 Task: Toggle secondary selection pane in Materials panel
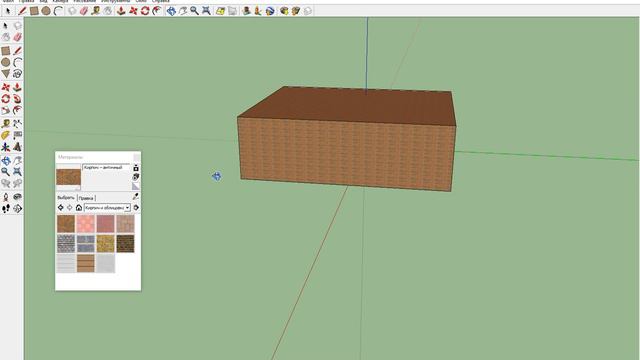pos(136,168)
